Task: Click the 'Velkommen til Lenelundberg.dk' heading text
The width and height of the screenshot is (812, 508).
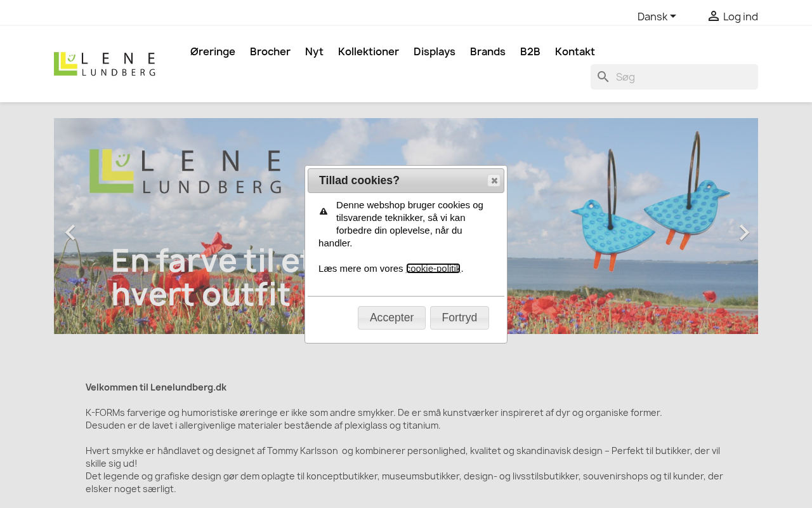Action: tap(156, 387)
